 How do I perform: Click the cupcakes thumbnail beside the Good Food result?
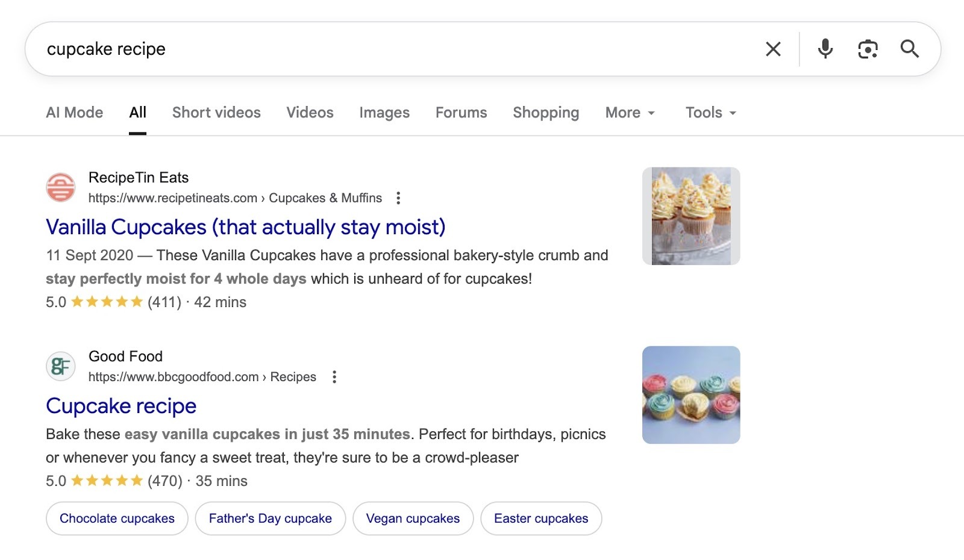coord(690,394)
